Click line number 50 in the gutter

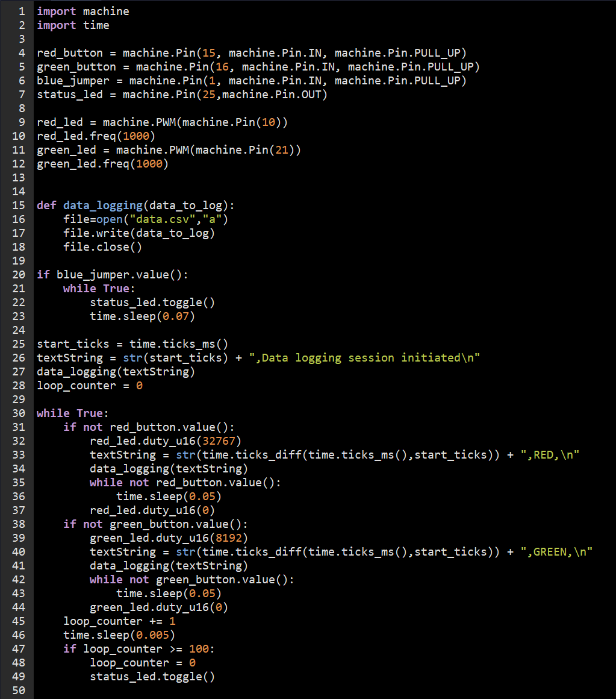click(x=18, y=690)
